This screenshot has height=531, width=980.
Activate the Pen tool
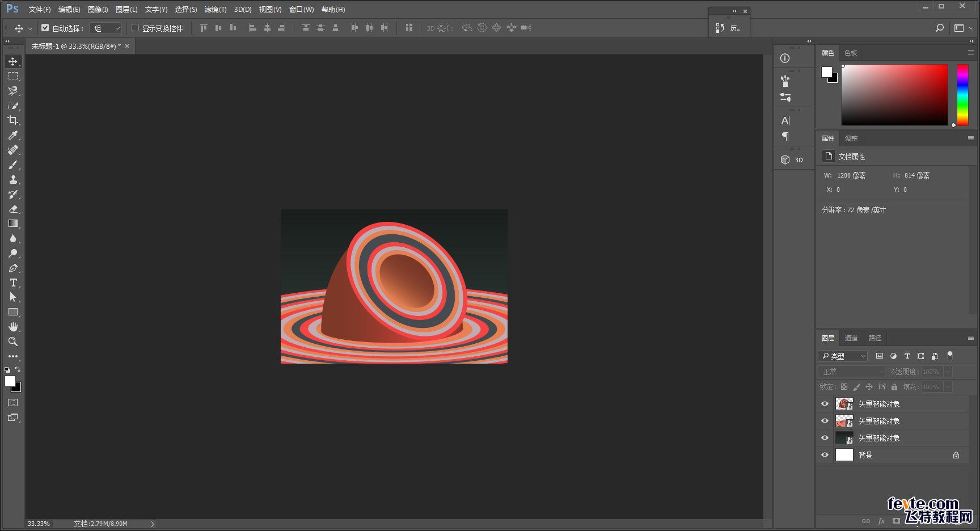(x=12, y=268)
